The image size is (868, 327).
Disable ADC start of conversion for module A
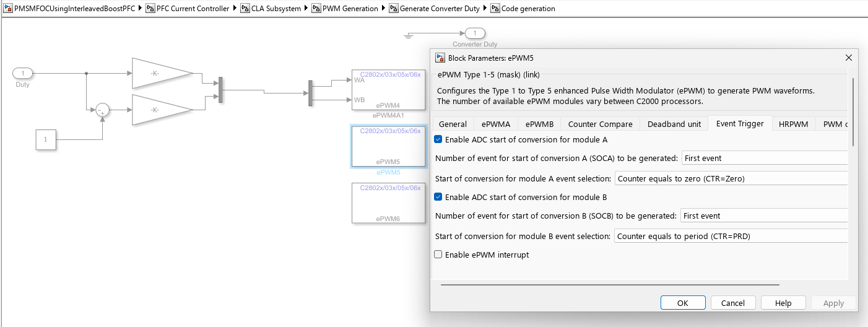pyautogui.click(x=439, y=140)
